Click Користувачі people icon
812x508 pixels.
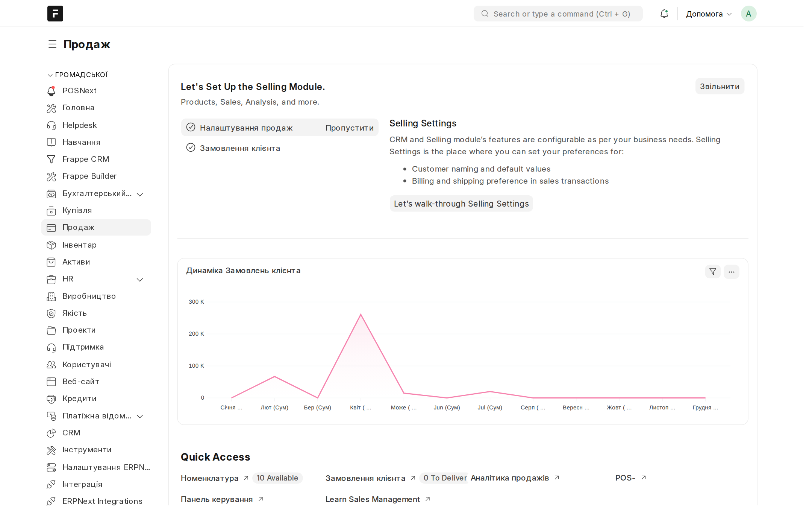point(52,365)
